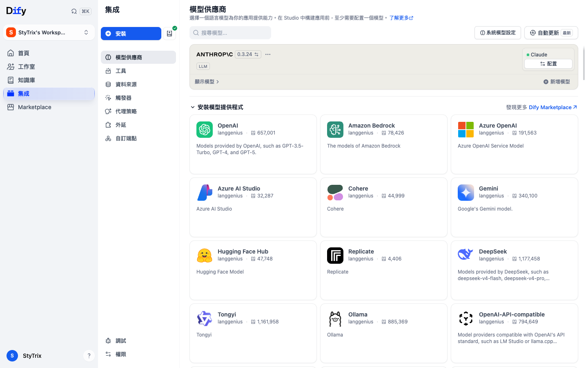Click the OpenAI provider logo
Image resolution: width=588 pixels, height=368 pixels.
[x=205, y=130]
